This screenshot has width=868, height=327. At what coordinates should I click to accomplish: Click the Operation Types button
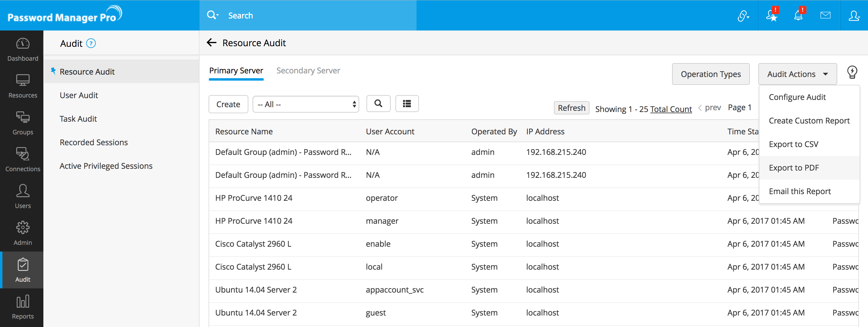[710, 74]
